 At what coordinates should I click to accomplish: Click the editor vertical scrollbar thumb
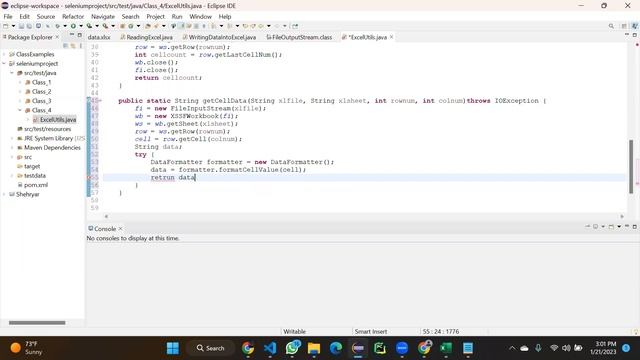point(631,167)
